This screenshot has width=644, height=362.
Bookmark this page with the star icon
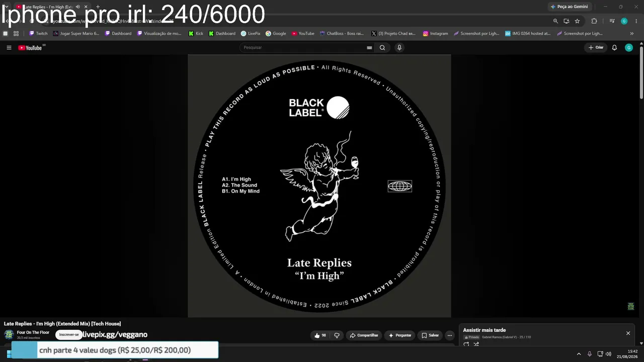577,21
